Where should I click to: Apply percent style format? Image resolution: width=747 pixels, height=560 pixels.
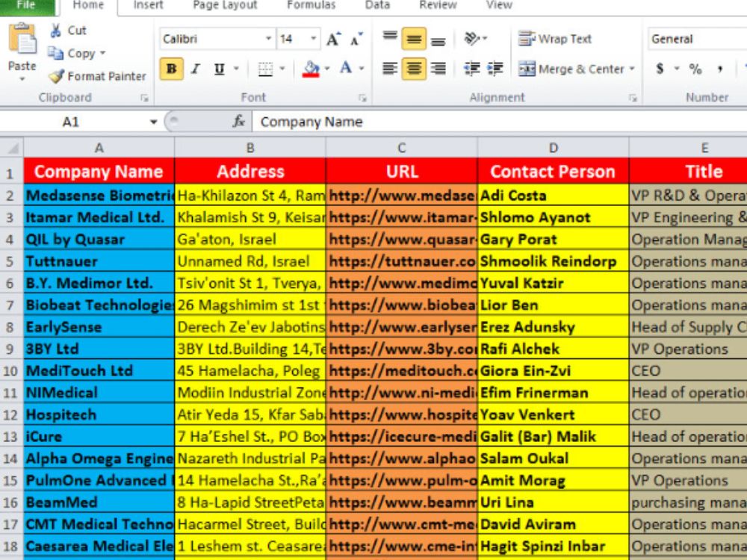pyautogui.click(x=695, y=69)
